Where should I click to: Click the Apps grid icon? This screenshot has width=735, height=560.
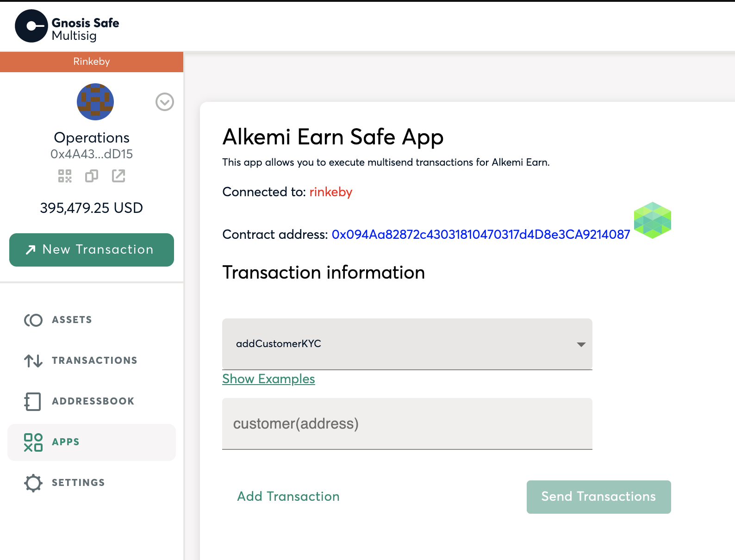[x=33, y=442]
